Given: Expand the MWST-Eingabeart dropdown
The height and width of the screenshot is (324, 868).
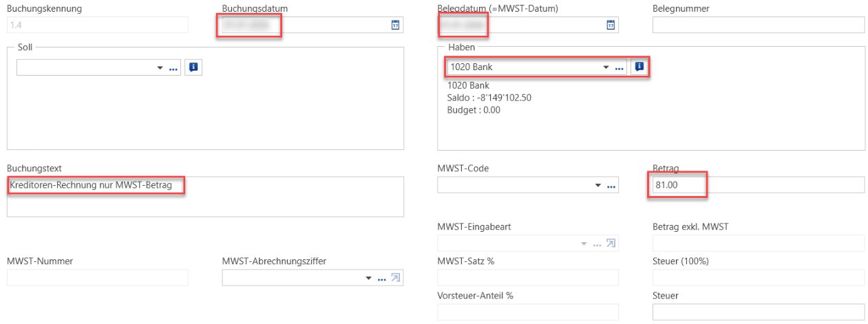Looking at the screenshot, I should [x=584, y=244].
